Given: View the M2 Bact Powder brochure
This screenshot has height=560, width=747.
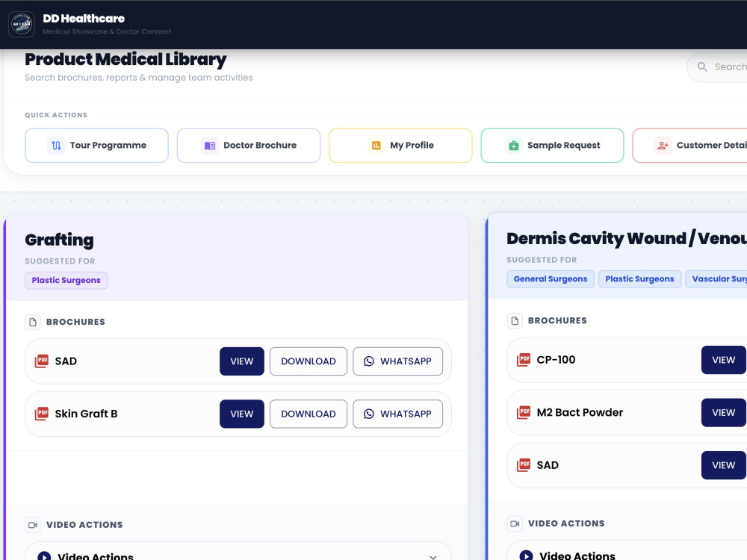Looking at the screenshot, I should pyautogui.click(x=724, y=412).
